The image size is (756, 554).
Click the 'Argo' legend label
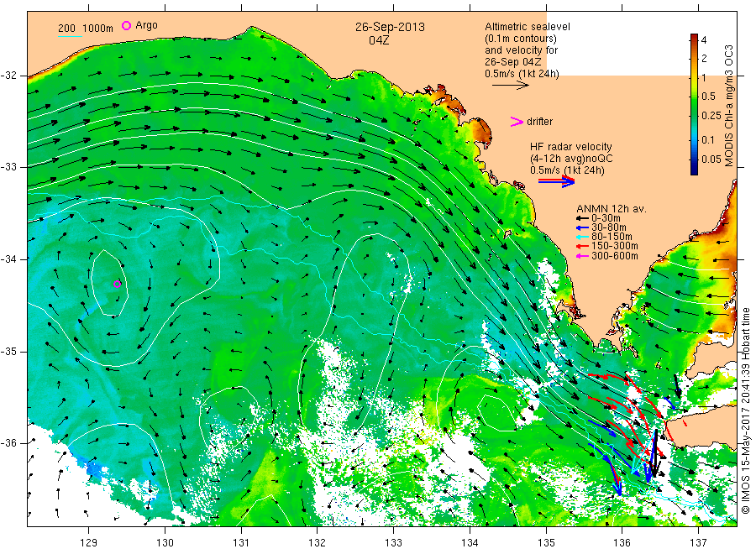click(x=146, y=25)
